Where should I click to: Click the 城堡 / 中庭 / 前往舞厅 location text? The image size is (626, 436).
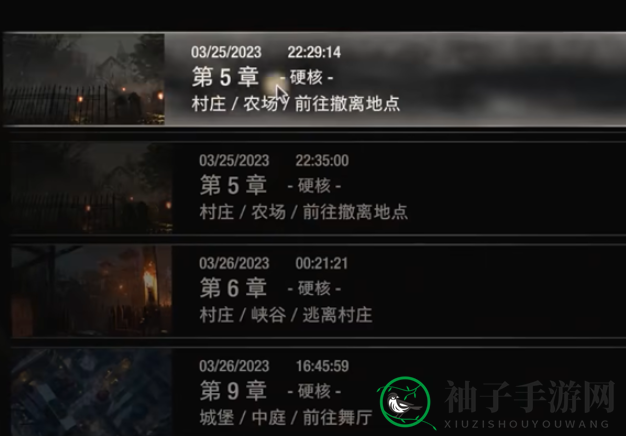coord(286,418)
